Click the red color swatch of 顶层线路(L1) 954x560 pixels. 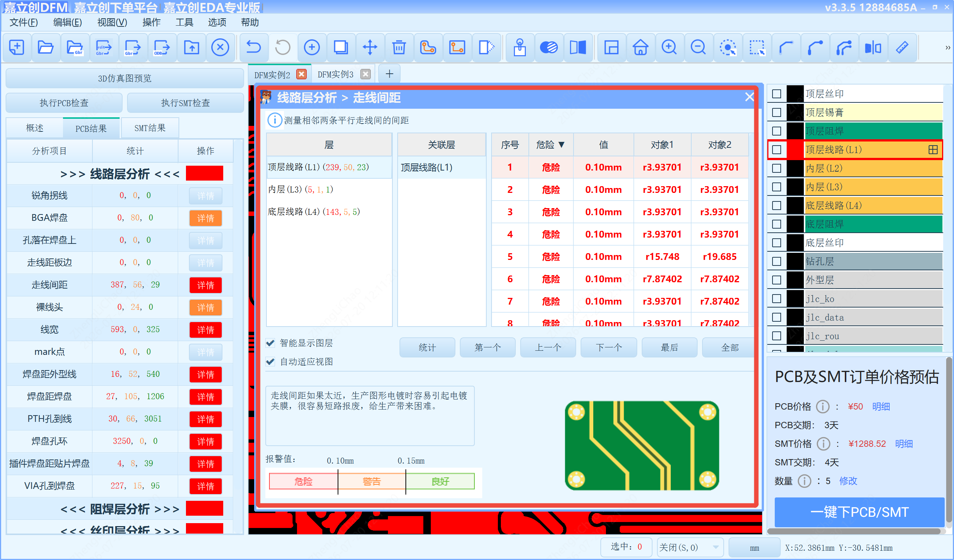(x=795, y=150)
